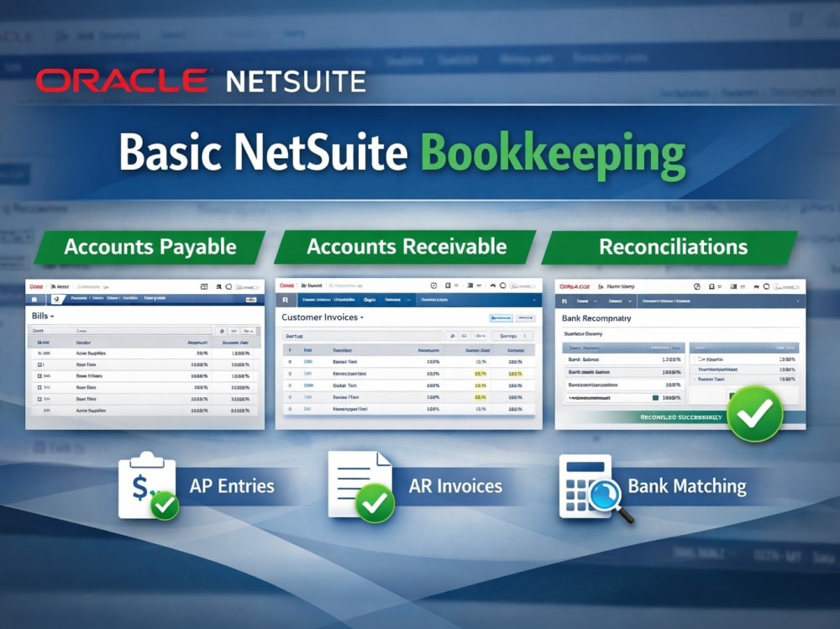Open arrow at right end of Bank reconciliation navy bar
The width and height of the screenshot is (840, 629).
798,301
